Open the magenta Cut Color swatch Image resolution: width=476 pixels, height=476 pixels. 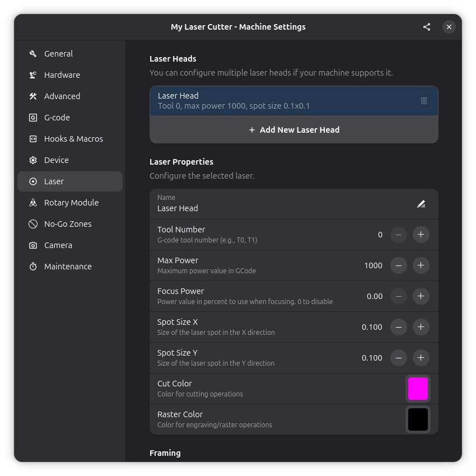click(x=418, y=389)
